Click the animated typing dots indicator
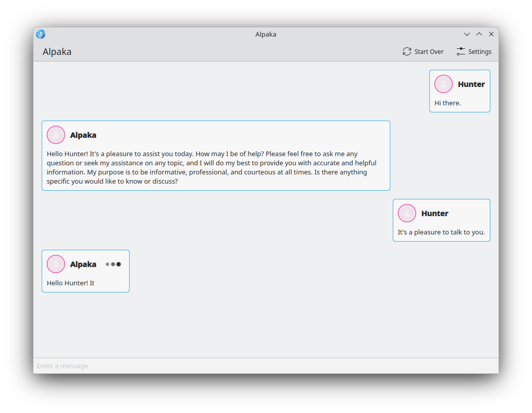The height and width of the screenshot is (413, 532). click(x=113, y=264)
